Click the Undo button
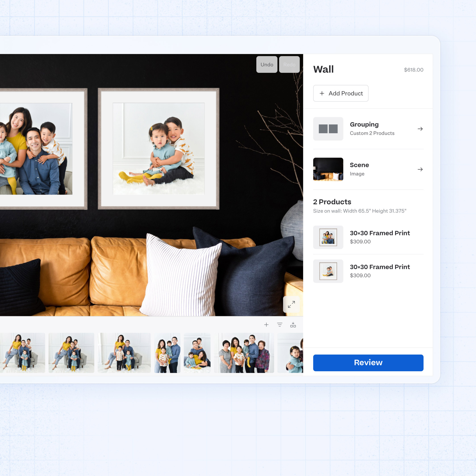 [267, 65]
